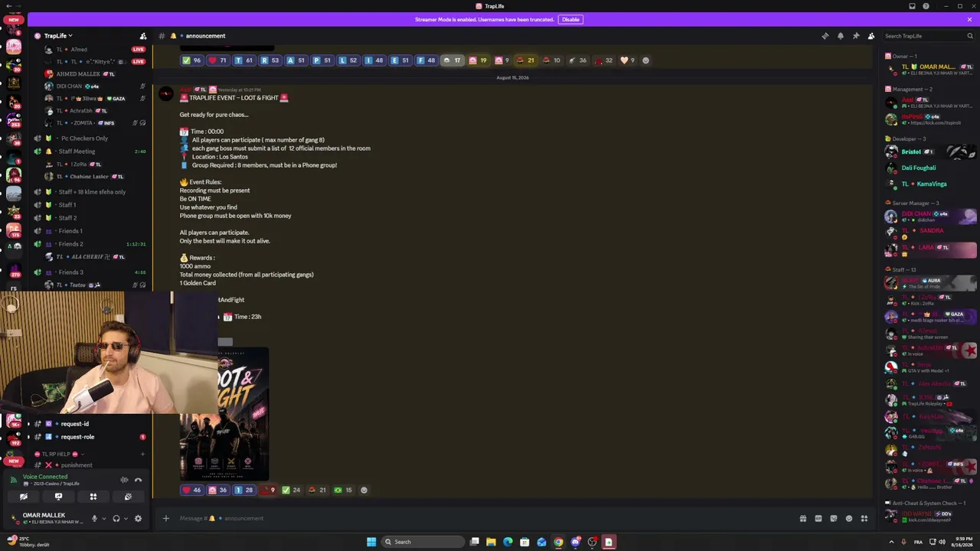This screenshot has width=980, height=551.
Task: Click the Voice Connected status text
Action: (x=45, y=477)
